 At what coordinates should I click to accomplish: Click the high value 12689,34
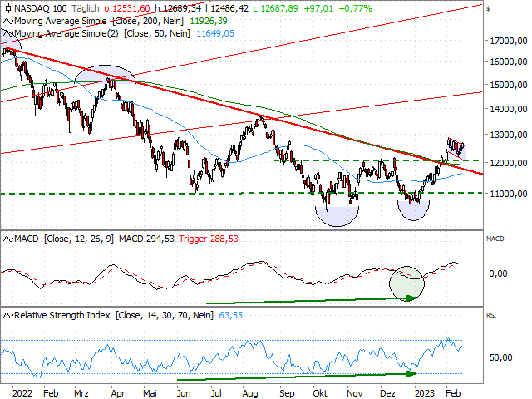(182, 8)
